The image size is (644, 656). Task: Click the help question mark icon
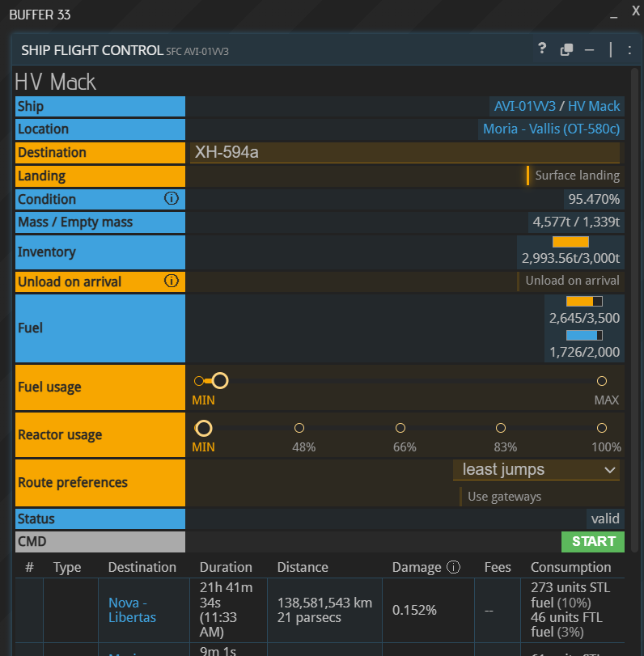coord(543,49)
